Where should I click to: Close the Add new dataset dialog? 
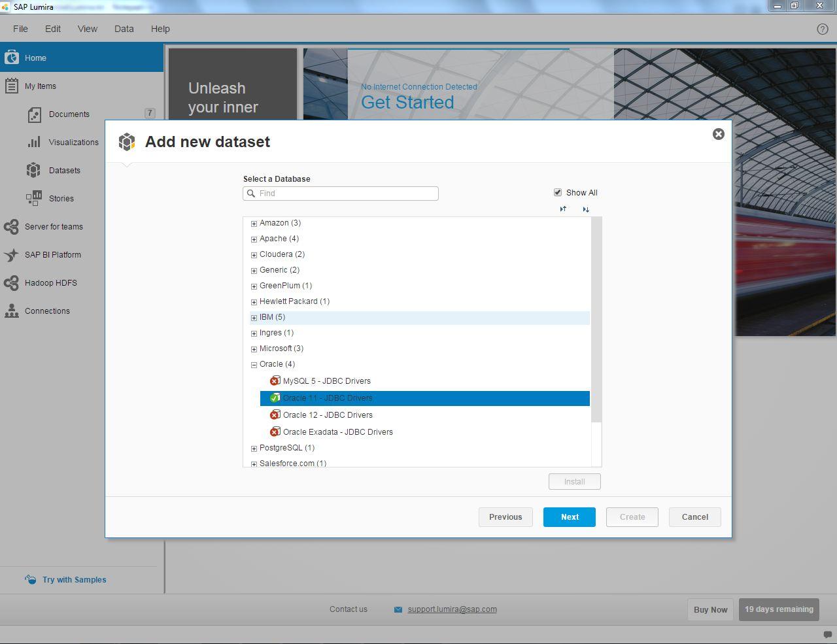(719, 134)
